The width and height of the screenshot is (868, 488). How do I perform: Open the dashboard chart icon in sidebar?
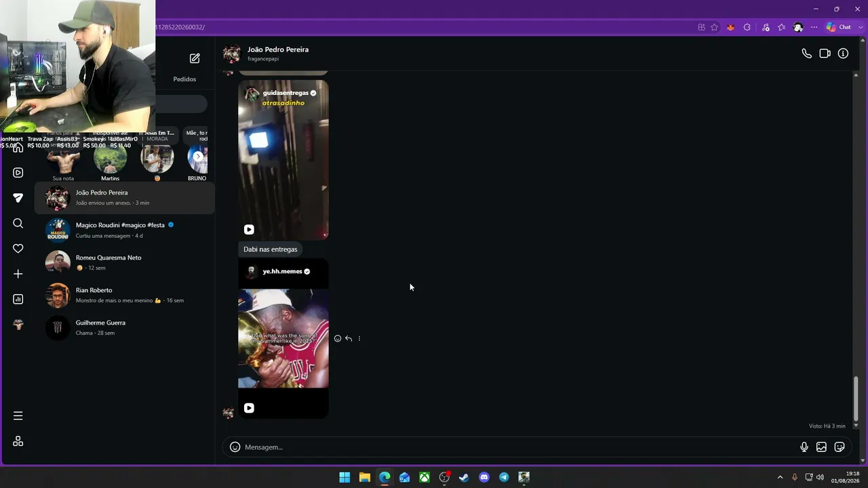(x=18, y=299)
